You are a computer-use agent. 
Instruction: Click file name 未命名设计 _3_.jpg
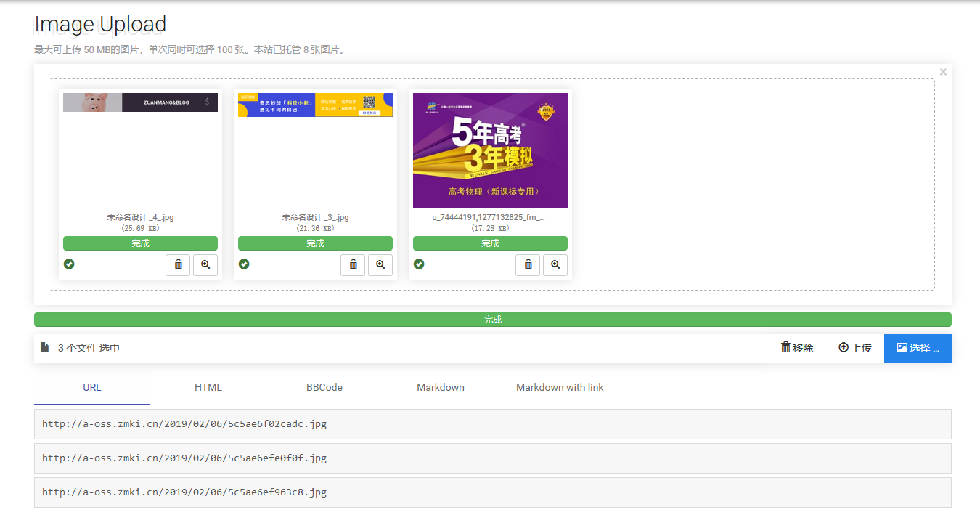click(315, 217)
